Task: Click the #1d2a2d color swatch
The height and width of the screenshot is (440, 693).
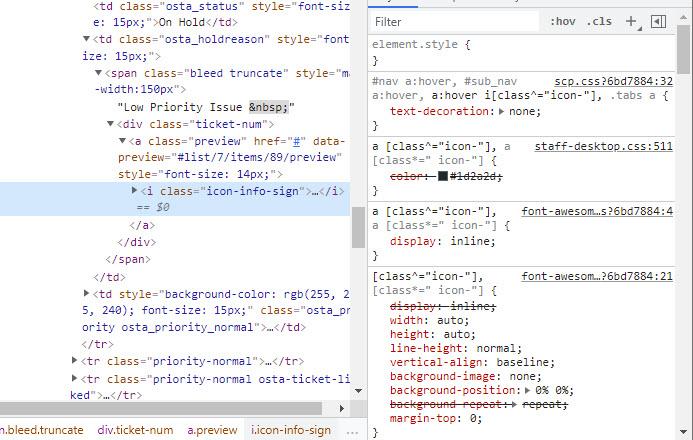Action: 443,176
